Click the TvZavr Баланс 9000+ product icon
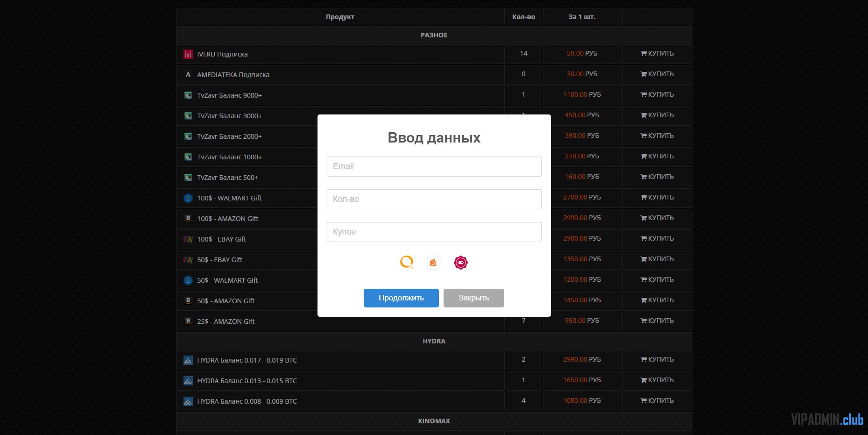This screenshot has height=435, width=868. pos(188,95)
